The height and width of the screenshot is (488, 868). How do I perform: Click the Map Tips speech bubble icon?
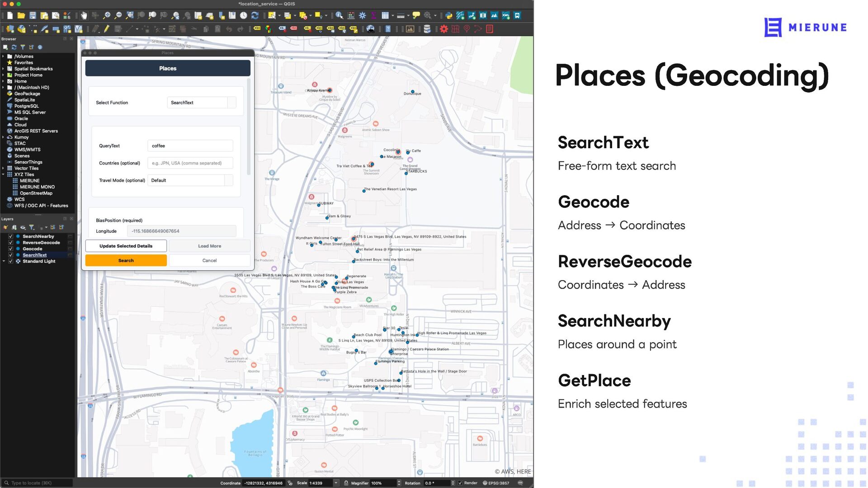click(416, 15)
